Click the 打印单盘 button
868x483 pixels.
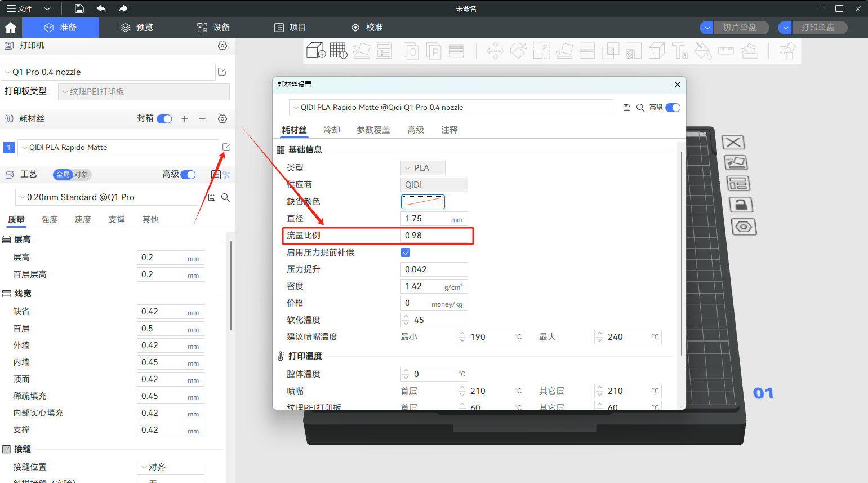[818, 28]
